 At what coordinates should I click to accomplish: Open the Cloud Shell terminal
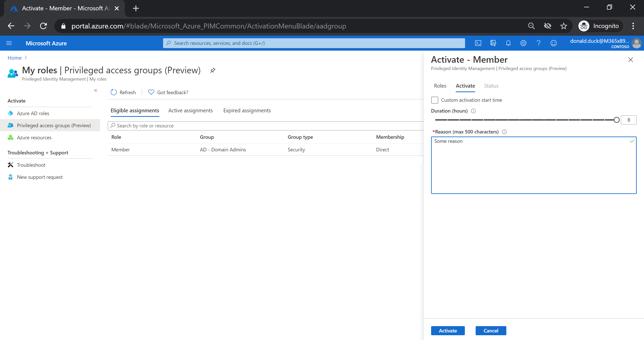tap(478, 43)
